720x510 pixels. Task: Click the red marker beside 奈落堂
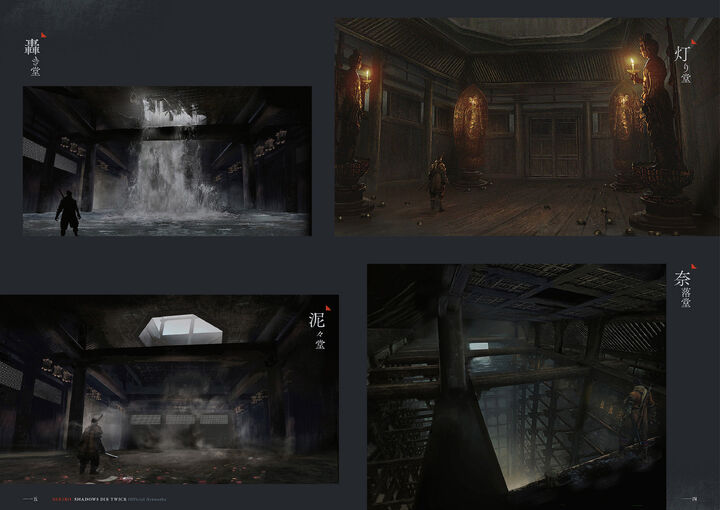[693, 266]
